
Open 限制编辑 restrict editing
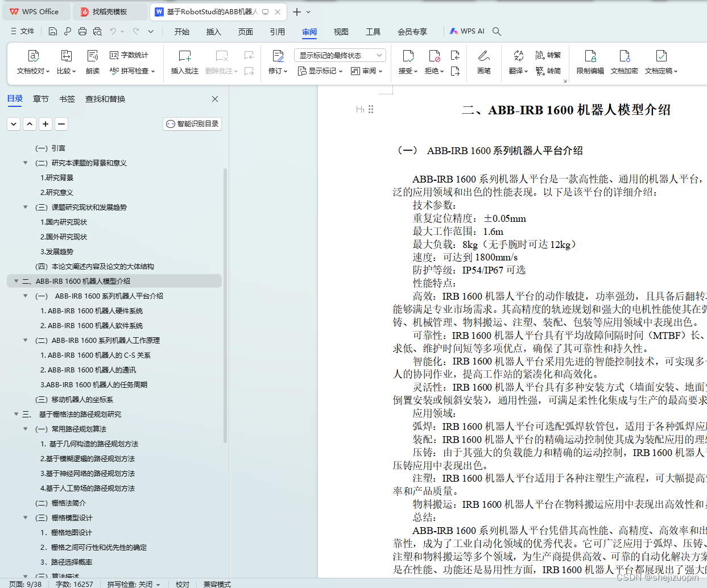tap(590, 63)
